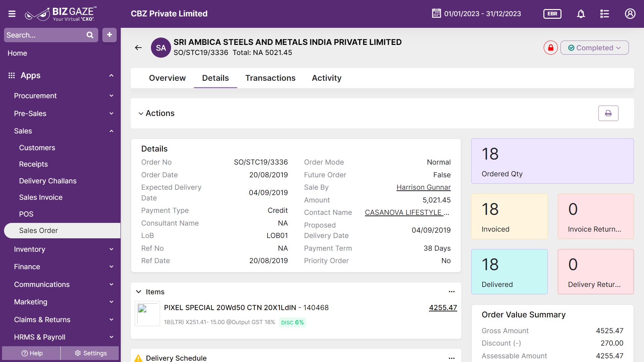Screen dimensions: 644x362
Task: Expand Inventory menu
Action: click(x=111, y=249)
